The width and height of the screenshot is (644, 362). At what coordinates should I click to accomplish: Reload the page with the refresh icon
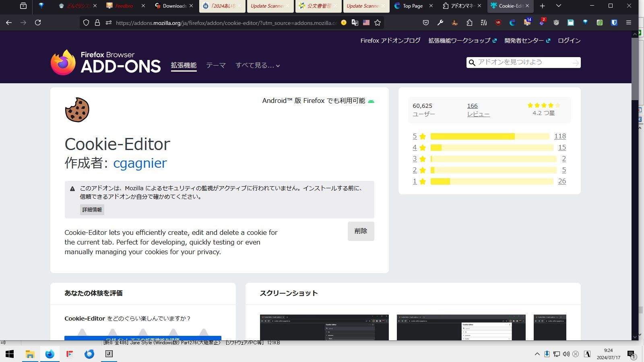[x=38, y=23]
